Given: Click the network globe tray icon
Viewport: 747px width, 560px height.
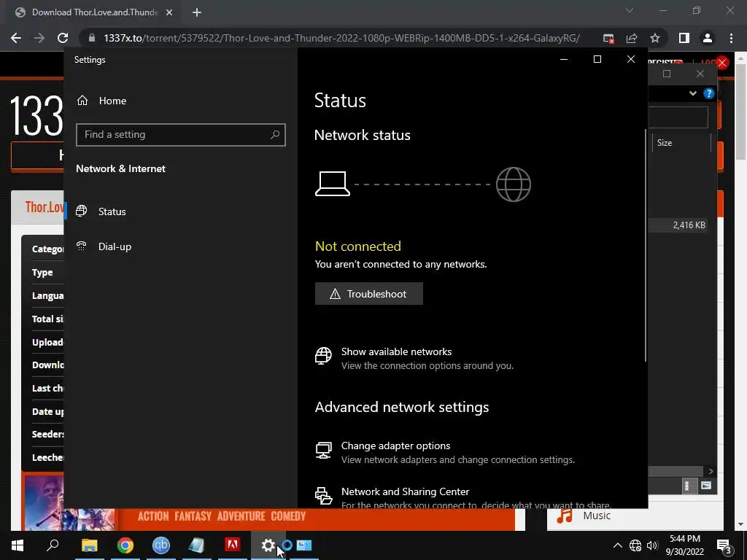Looking at the screenshot, I should [635, 545].
